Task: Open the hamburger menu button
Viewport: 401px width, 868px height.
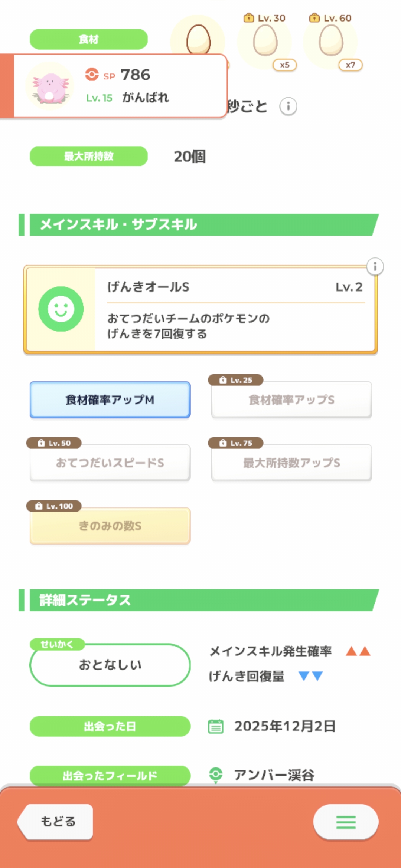Action: [x=346, y=822]
